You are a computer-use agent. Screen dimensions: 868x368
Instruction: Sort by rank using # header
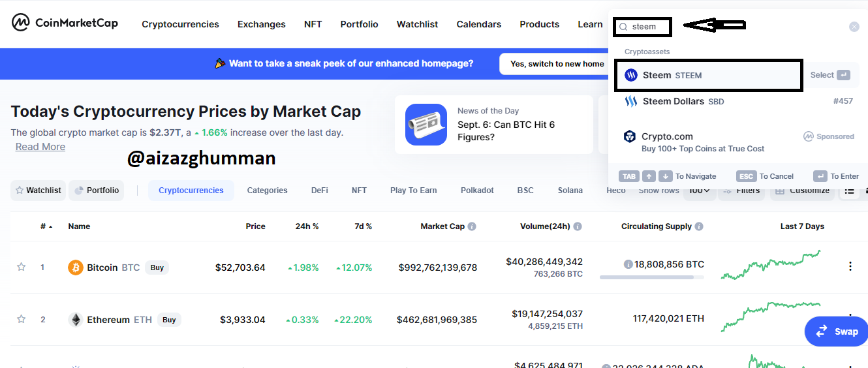pos(46,226)
